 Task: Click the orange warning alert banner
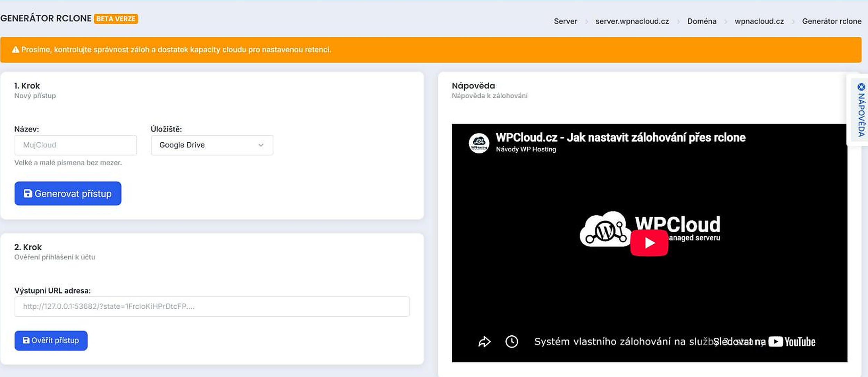click(431, 50)
